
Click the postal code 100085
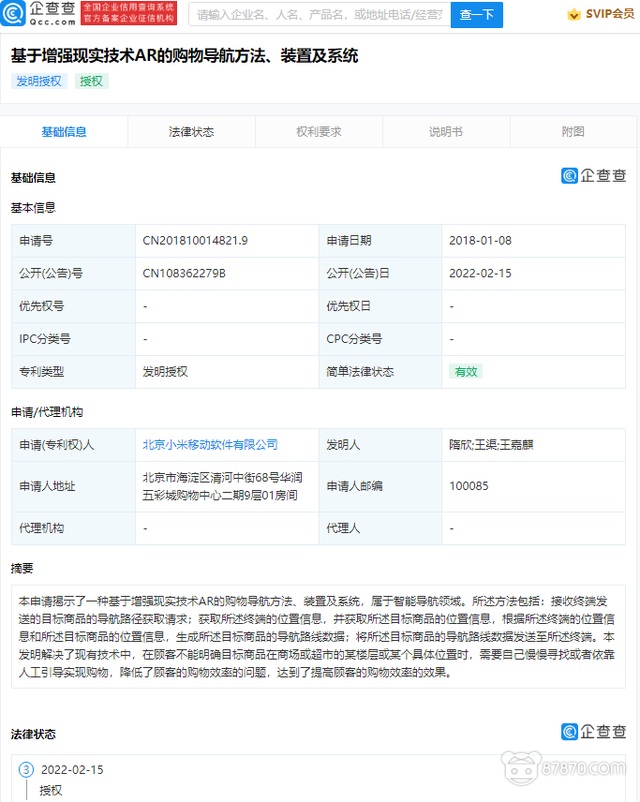[x=469, y=486]
